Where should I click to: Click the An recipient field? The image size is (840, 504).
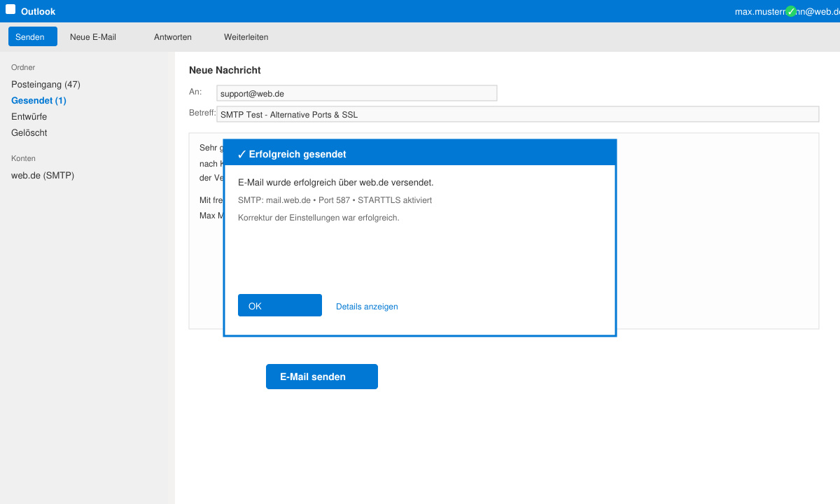(x=357, y=93)
